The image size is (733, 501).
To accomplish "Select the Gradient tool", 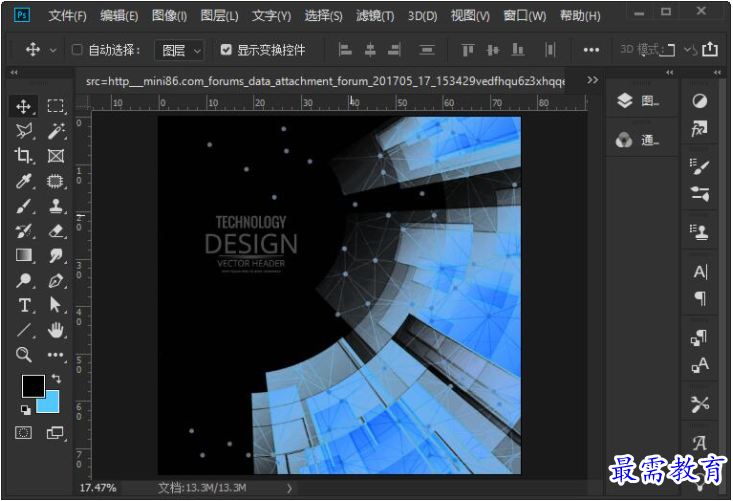I will pyautogui.click(x=23, y=255).
